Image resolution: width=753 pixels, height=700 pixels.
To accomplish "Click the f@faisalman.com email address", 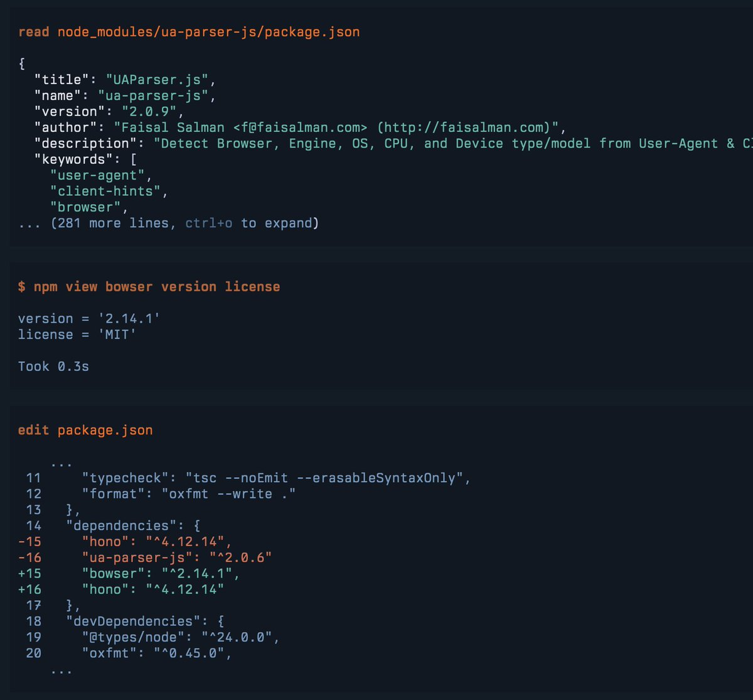I will 304,127.
